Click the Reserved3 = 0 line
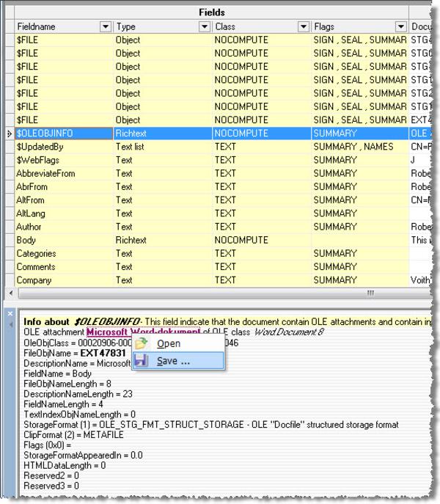 click(51, 486)
